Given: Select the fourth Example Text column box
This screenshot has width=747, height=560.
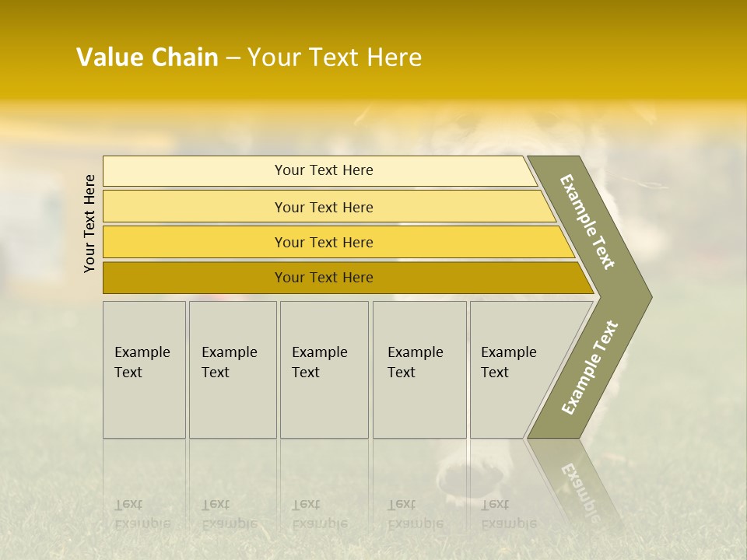Looking at the screenshot, I should tap(419, 369).
